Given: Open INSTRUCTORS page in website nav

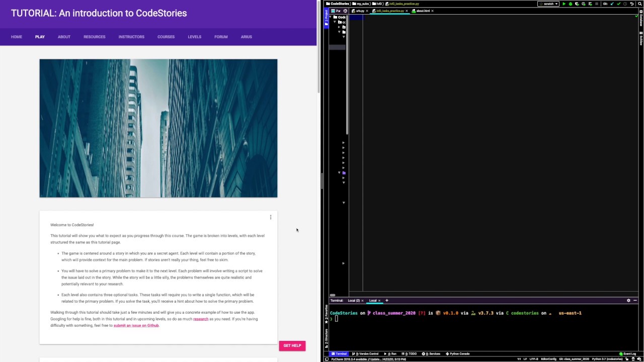Looking at the screenshot, I should click(131, 37).
